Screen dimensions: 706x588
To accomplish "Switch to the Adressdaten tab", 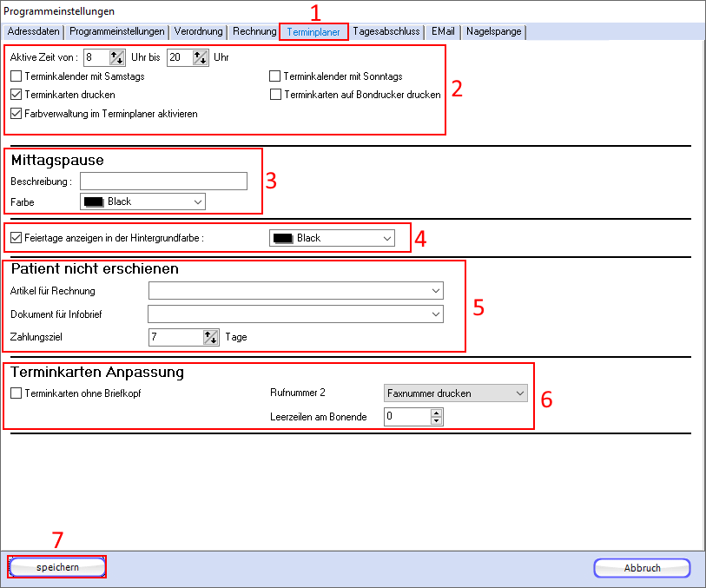I will pyautogui.click(x=33, y=32).
